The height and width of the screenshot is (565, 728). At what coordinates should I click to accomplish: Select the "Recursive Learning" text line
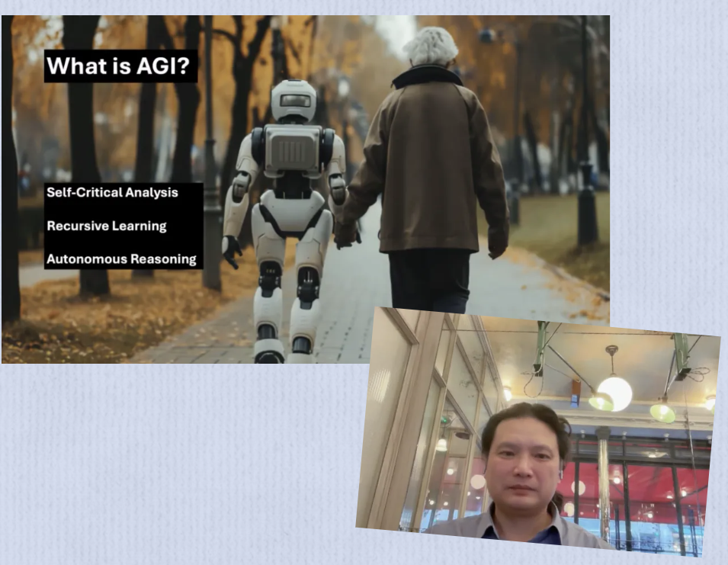(x=107, y=226)
